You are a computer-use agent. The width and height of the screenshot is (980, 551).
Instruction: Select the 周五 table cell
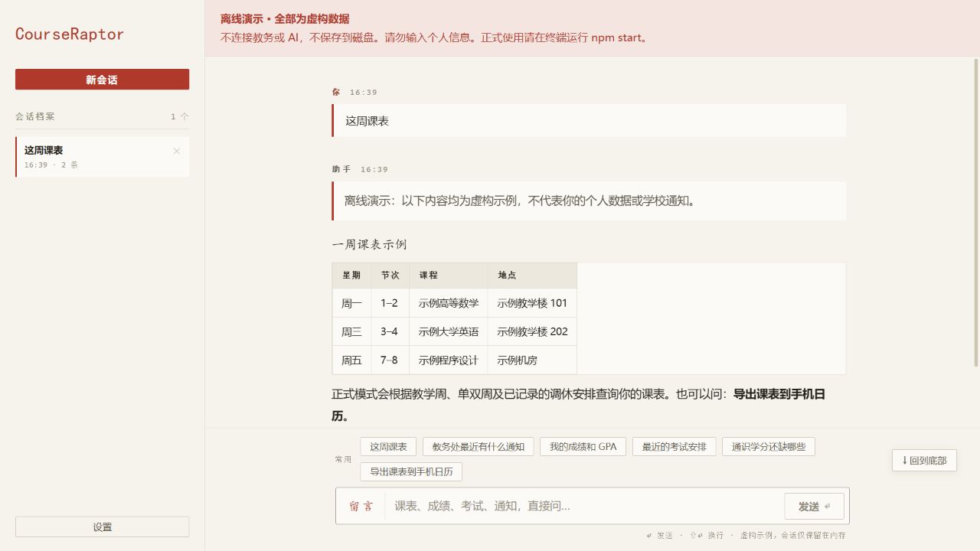click(351, 360)
